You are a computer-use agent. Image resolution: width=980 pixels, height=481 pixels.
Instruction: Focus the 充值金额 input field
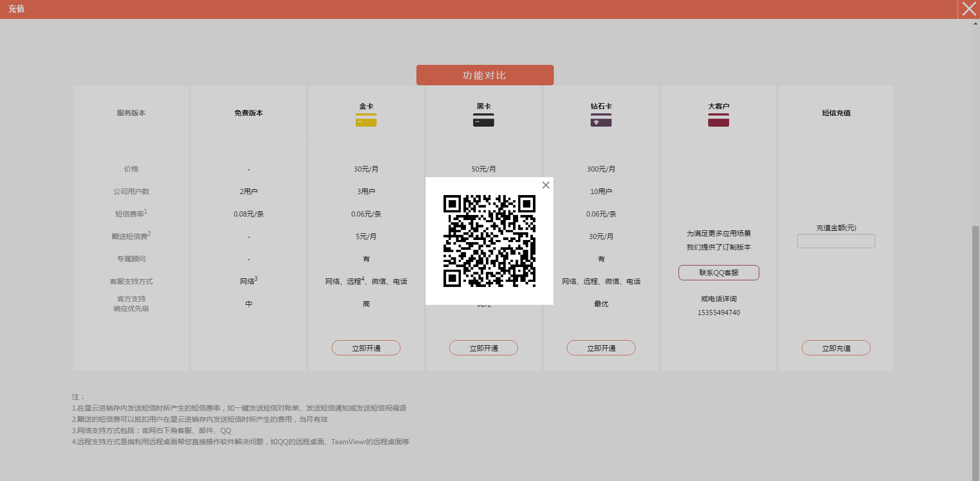(836, 241)
